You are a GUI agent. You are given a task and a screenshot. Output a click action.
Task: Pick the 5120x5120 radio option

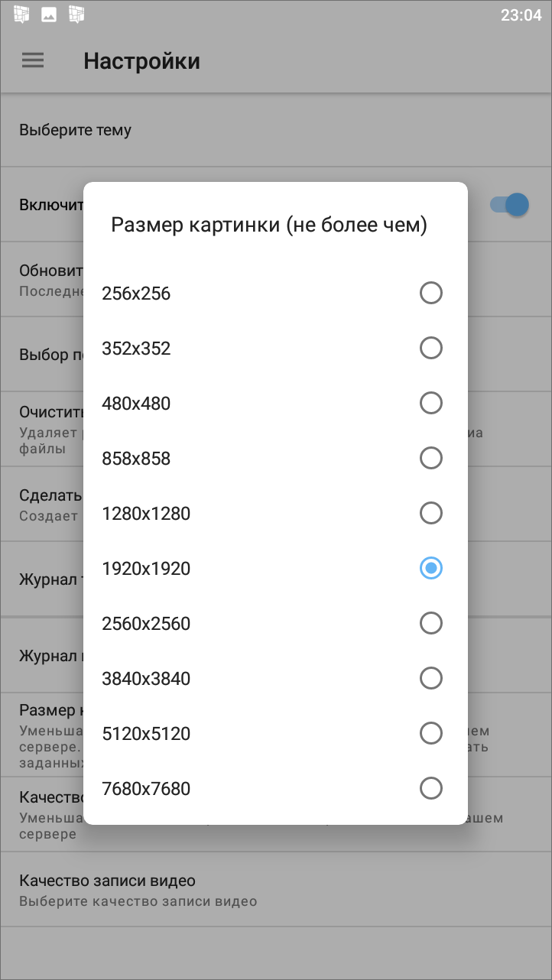point(431,733)
